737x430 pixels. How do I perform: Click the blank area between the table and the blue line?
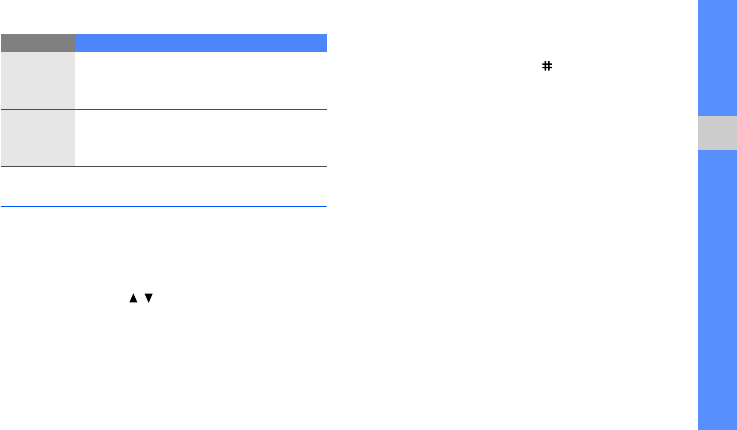click(x=164, y=186)
